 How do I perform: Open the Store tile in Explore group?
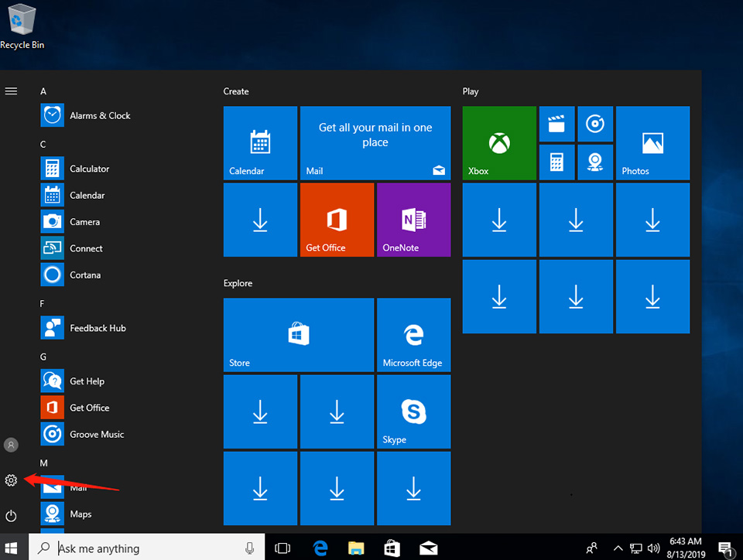(x=299, y=335)
